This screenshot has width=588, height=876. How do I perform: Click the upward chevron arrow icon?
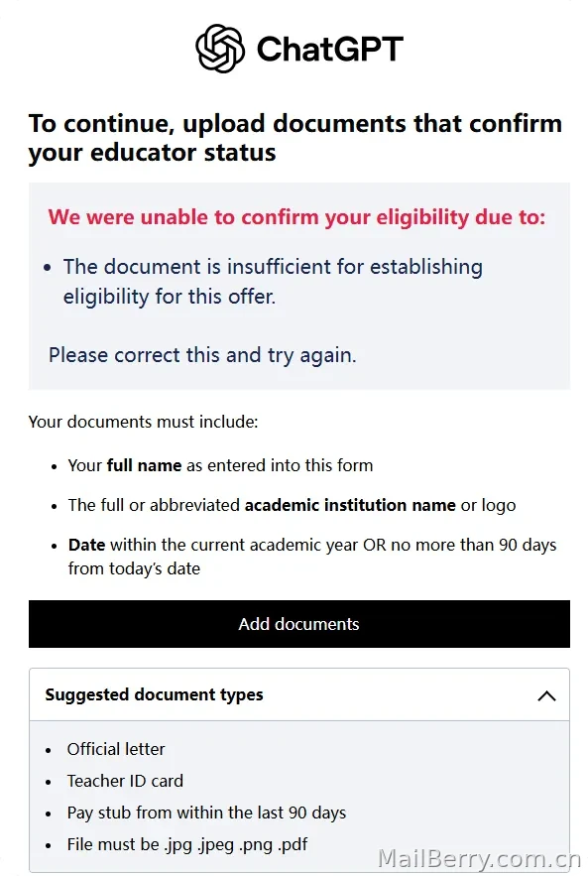click(546, 696)
